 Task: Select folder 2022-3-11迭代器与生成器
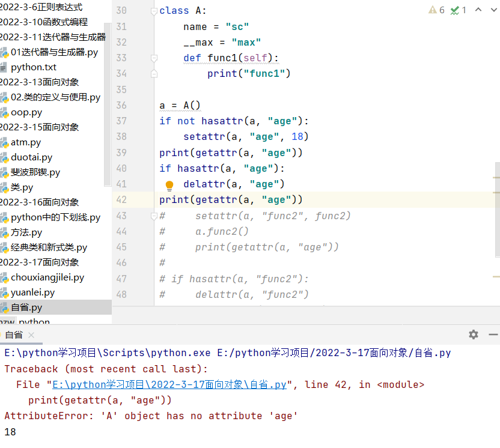coord(53,37)
